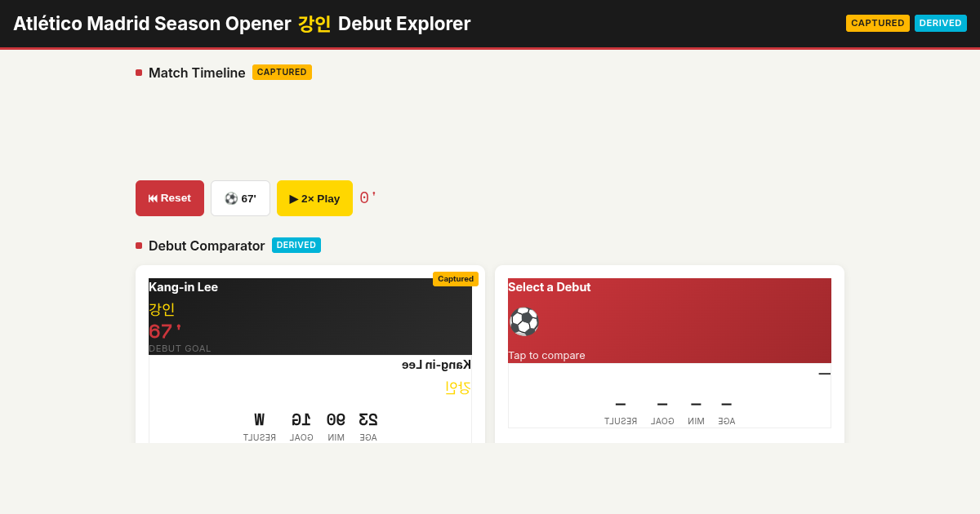Click the 90 MIN stat on Lee's card

(x=336, y=425)
